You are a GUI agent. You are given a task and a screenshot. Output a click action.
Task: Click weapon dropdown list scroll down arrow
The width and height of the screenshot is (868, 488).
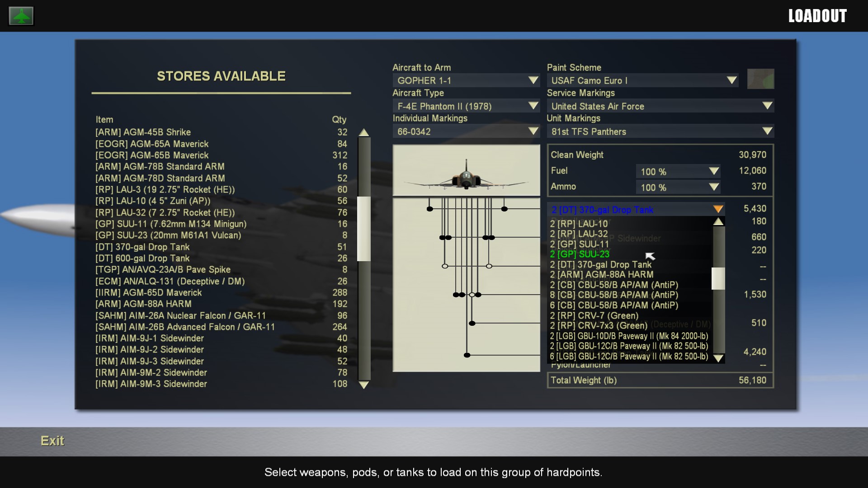click(718, 358)
